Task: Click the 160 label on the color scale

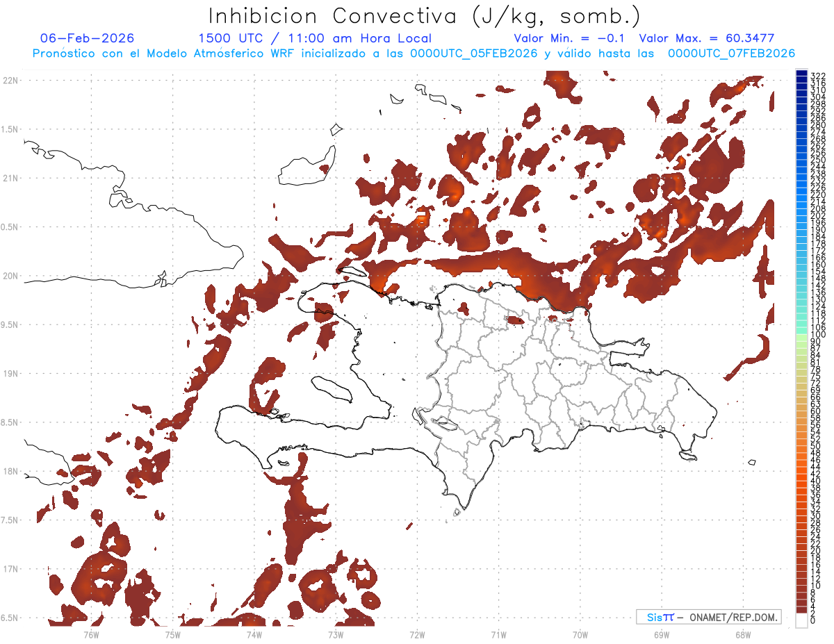Action: tap(818, 265)
